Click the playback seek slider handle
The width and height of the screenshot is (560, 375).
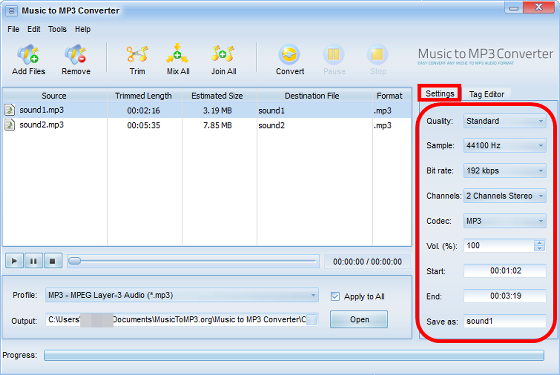pos(75,261)
